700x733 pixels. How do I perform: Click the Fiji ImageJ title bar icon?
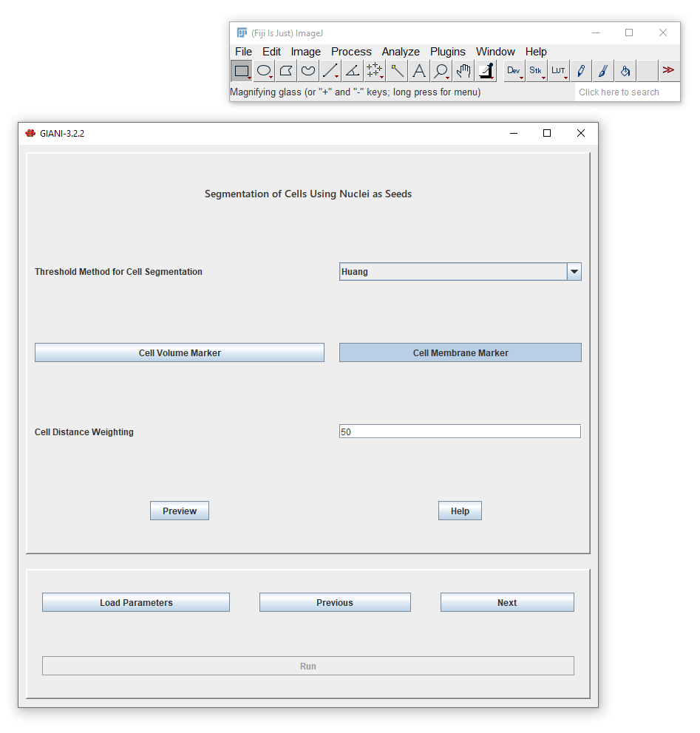coord(242,33)
